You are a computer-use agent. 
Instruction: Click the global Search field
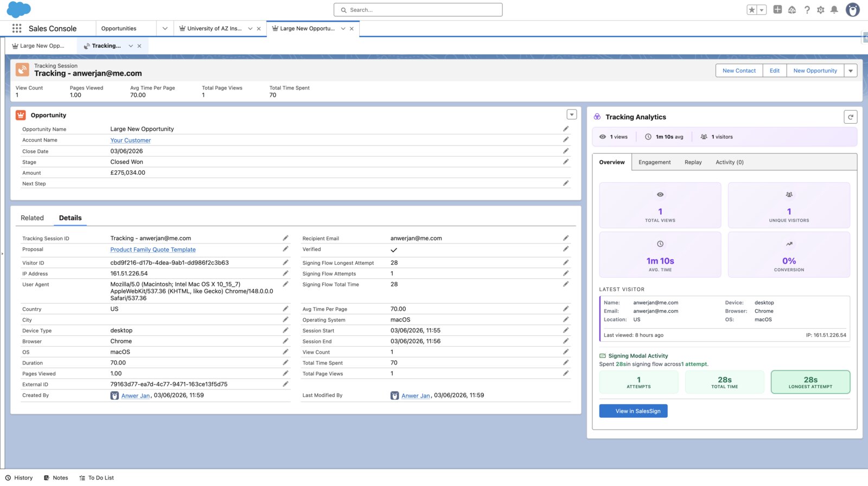pos(418,10)
